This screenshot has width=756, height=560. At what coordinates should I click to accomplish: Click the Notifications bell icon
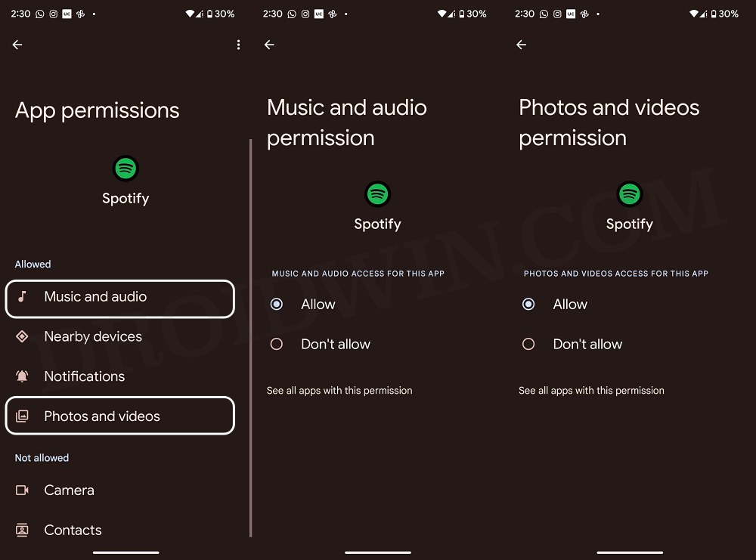coord(22,376)
